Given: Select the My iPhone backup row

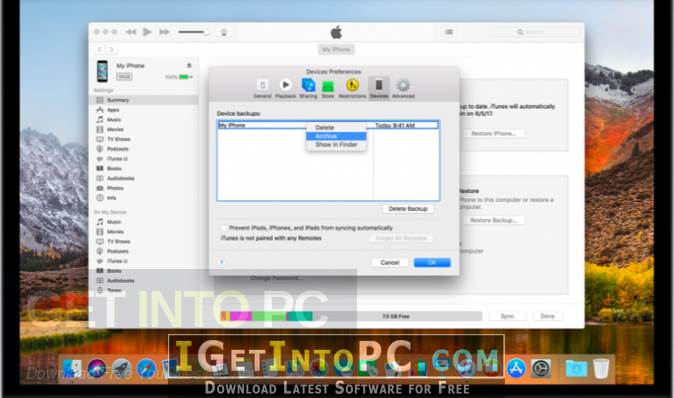Looking at the screenshot, I should click(x=328, y=125).
